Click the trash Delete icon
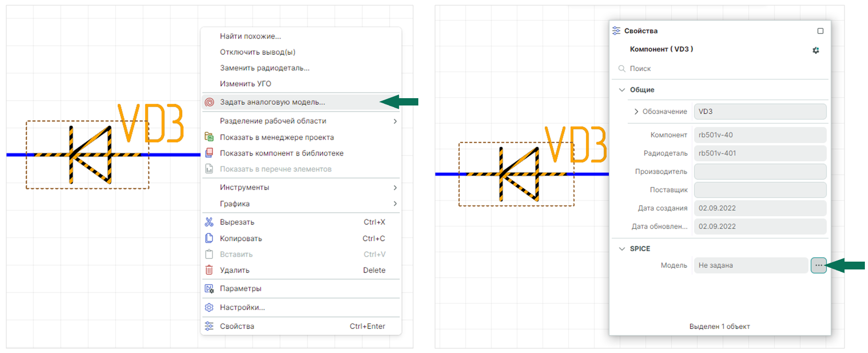The image size is (868, 353). pos(209,270)
